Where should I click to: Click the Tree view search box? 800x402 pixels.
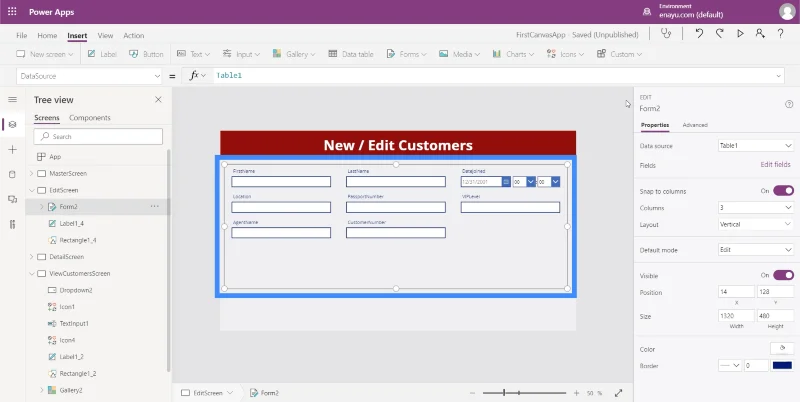(98, 136)
